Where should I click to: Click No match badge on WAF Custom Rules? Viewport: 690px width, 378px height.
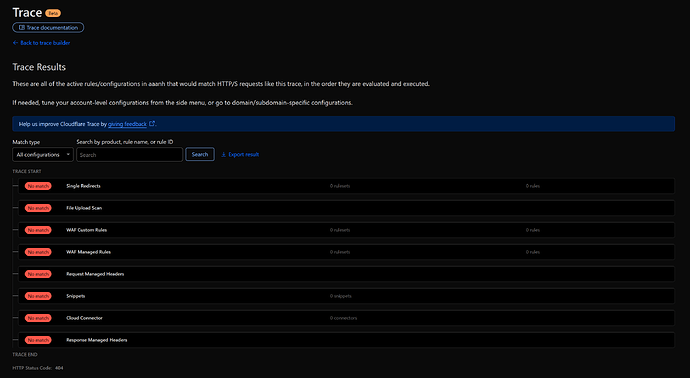[38, 230]
